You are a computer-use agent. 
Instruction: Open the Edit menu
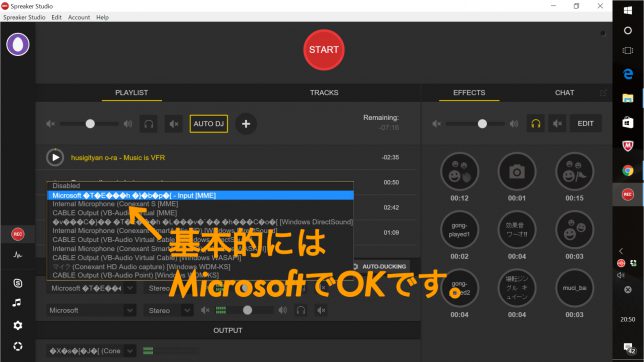click(56, 17)
